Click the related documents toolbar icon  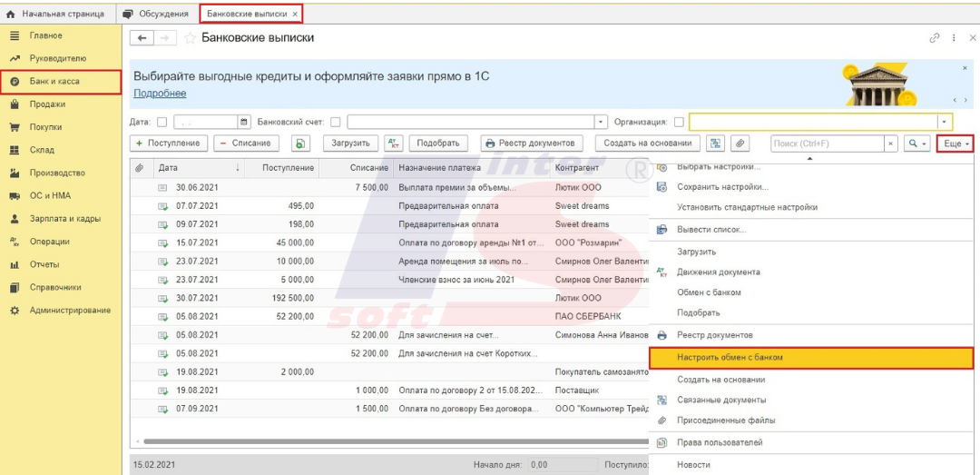click(x=716, y=143)
